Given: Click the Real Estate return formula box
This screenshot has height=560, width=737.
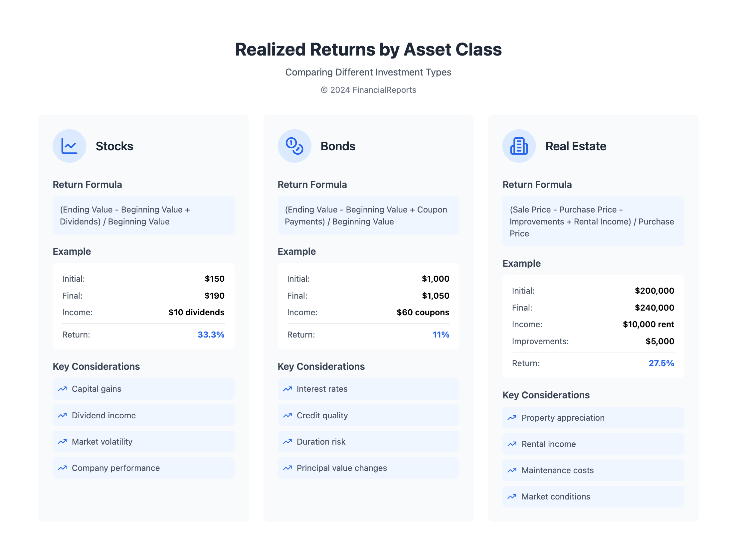Looking at the screenshot, I should tap(593, 222).
